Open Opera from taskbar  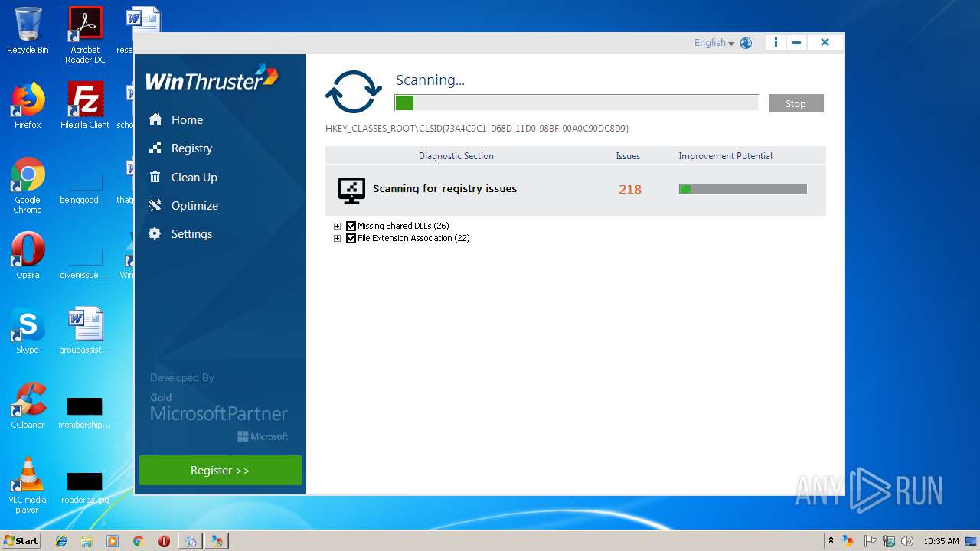point(164,541)
